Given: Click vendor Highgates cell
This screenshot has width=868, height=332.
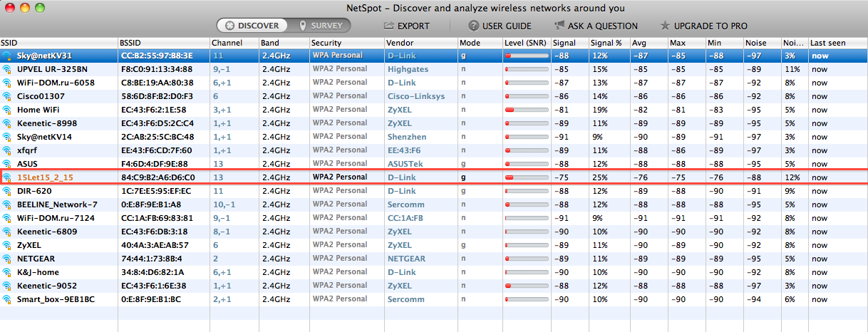Looking at the screenshot, I should pos(407,69).
